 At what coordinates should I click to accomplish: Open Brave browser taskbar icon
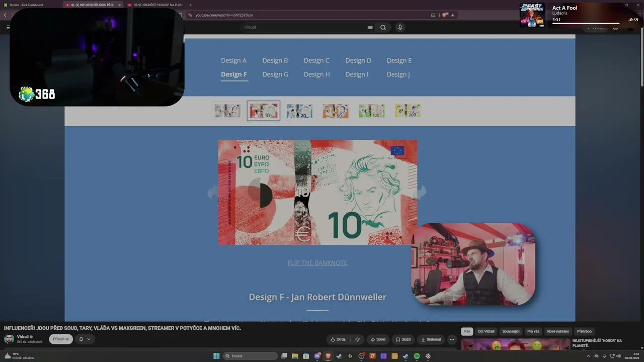[x=329, y=356]
